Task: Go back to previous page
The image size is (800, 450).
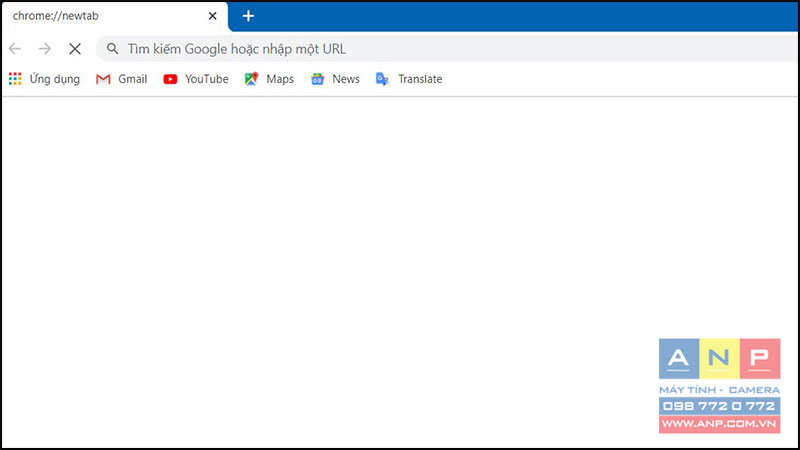Action: [x=15, y=49]
